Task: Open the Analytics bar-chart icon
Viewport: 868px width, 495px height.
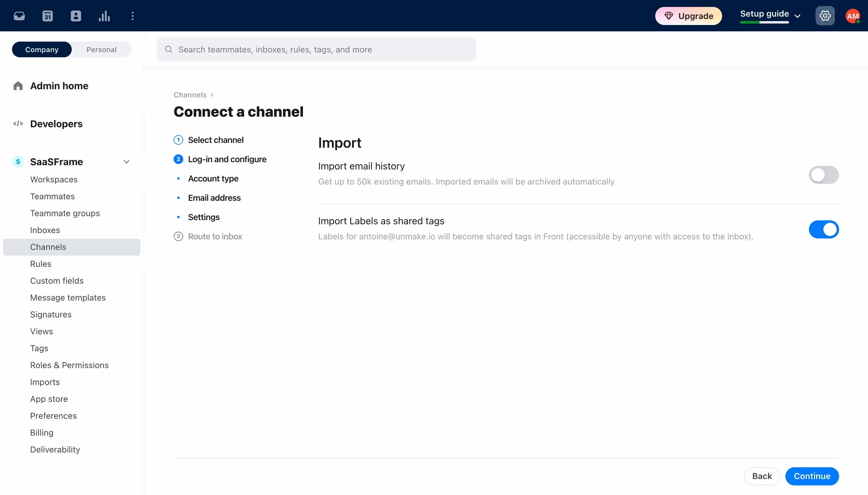Action: (x=104, y=16)
